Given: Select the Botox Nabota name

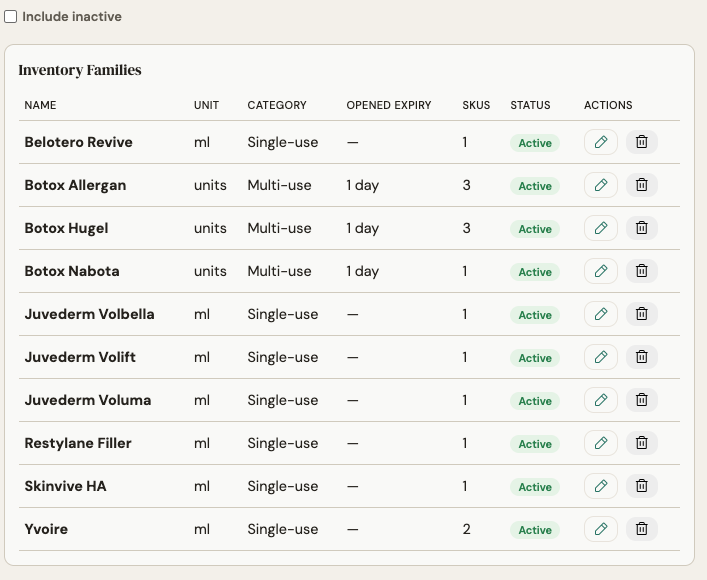Looking at the screenshot, I should click(x=72, y=271).
